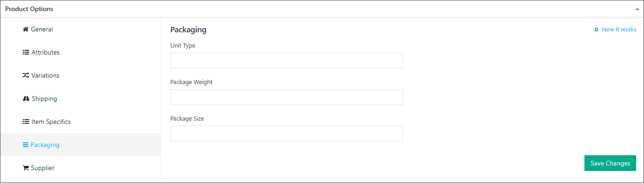Select the Package Size text box
644x183 pixels.
[x=287, y=134]
